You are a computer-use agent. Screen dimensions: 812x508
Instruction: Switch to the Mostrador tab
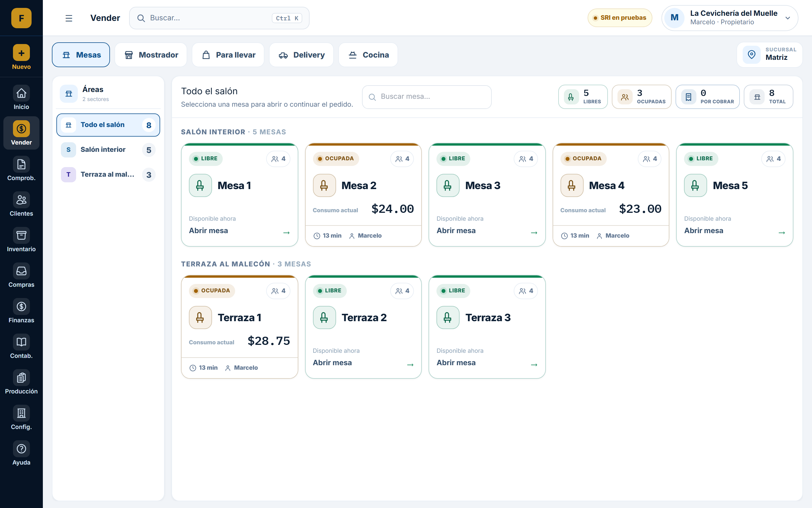(151, 55)
